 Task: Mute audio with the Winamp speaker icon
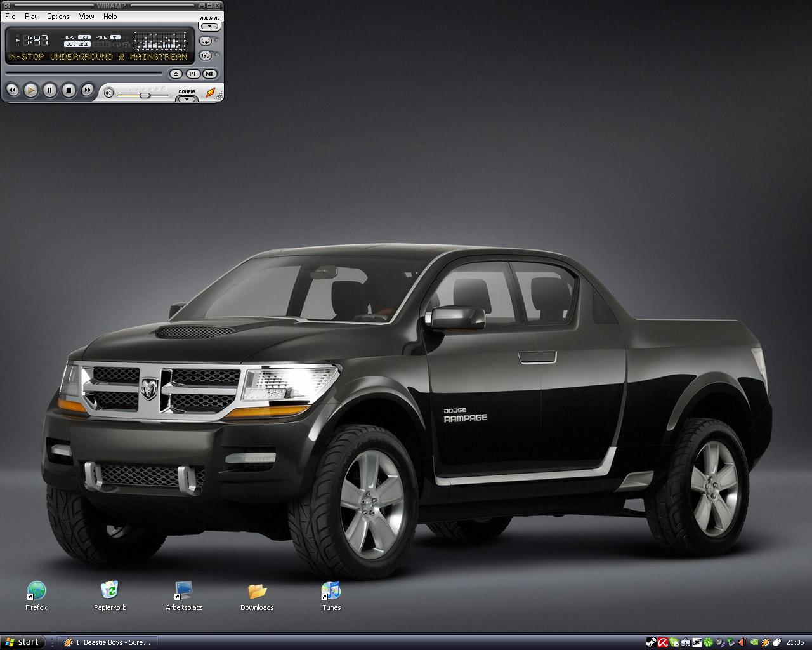[x=108, y=93]
